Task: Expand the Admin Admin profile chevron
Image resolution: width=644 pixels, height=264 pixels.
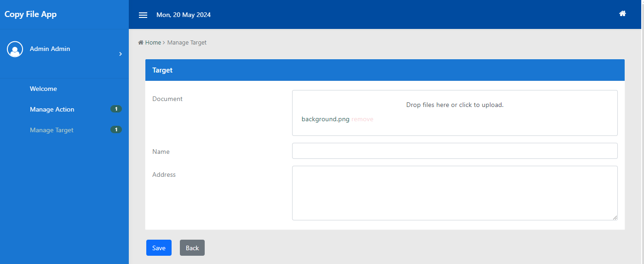Action: 121,54
